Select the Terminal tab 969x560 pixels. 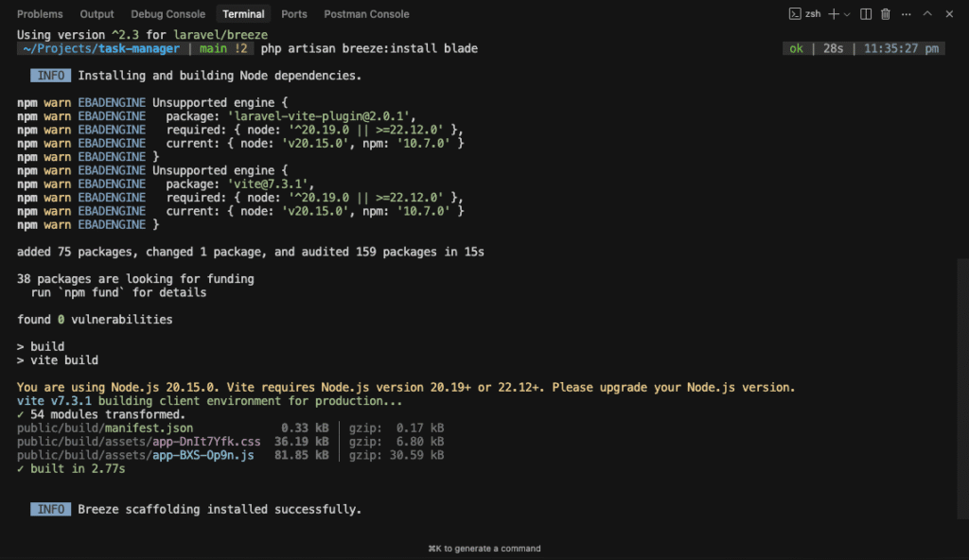(x=243, y=14)
